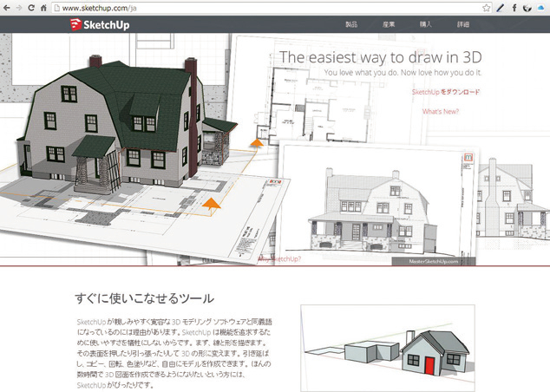
Task: Open the 詳細 navigation menu
Action: tap(463, 24)
